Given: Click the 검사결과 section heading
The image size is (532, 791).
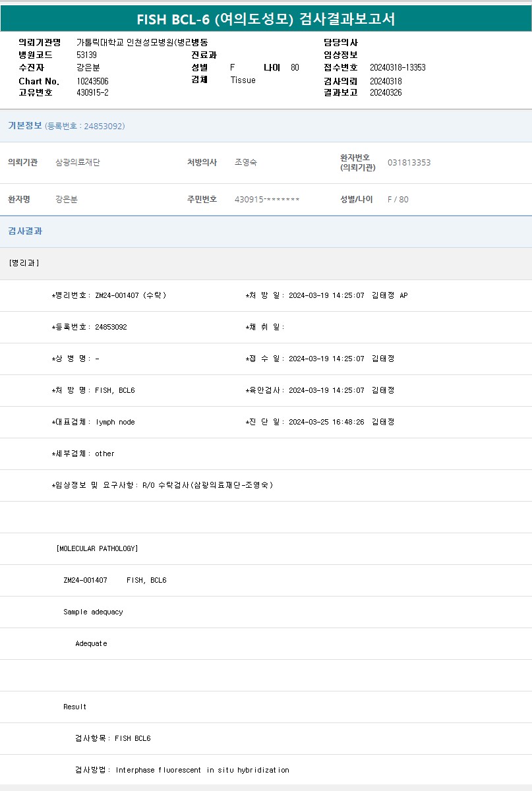Looking at the screenshot, I should pyautogui.click(x=25, y=231).
